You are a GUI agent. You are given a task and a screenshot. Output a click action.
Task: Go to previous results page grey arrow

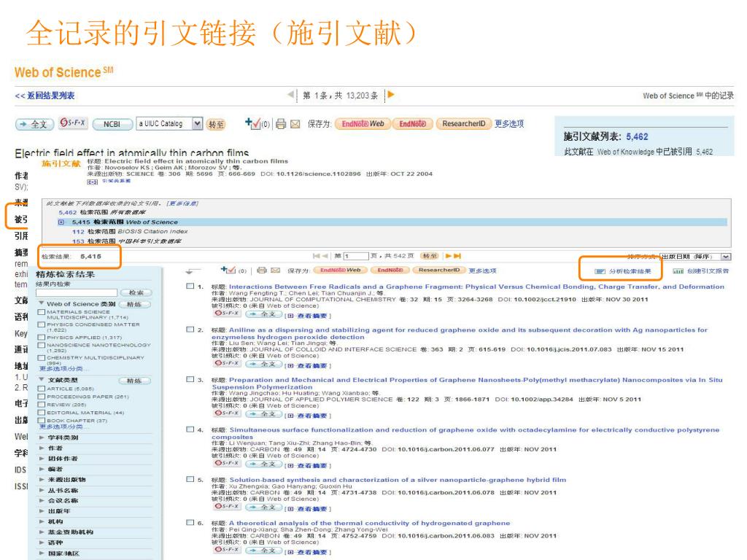tap(325, 256)
